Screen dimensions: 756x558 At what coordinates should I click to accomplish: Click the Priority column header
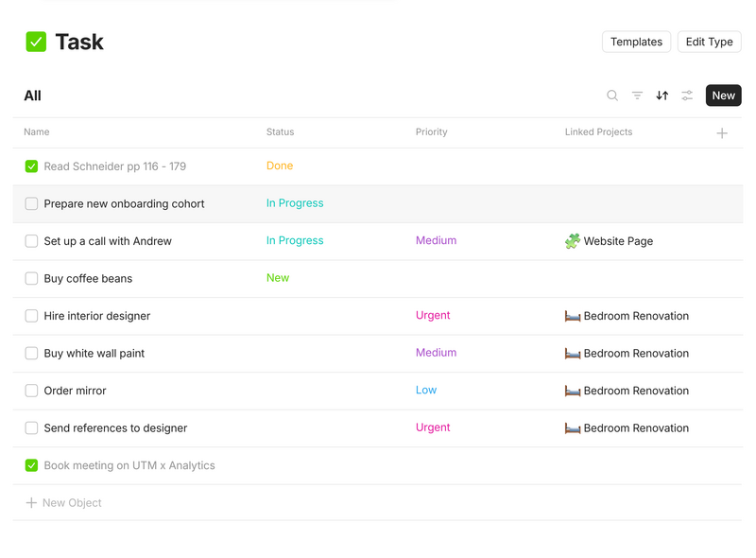coord(432,131)
